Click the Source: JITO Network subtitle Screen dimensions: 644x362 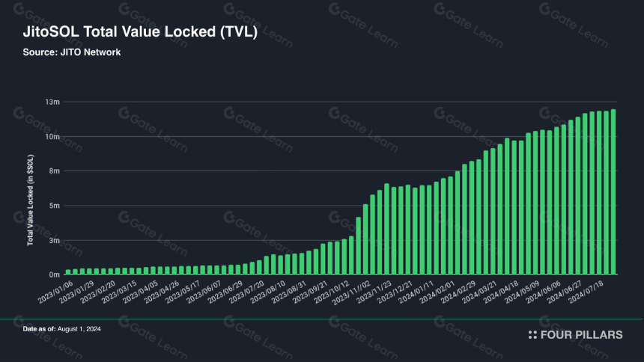72,52
